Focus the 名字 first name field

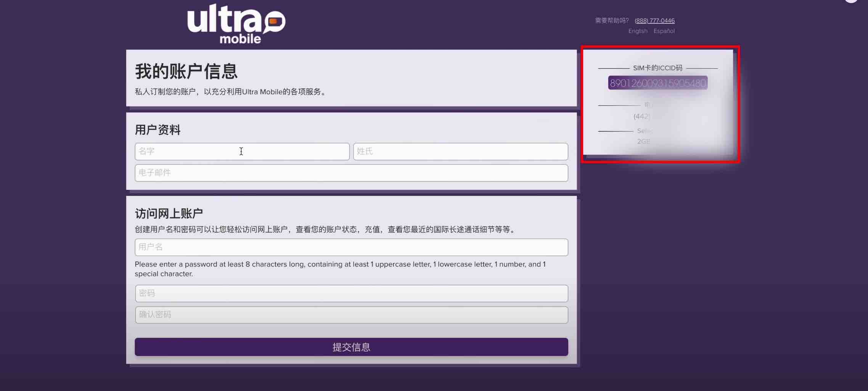242,152
